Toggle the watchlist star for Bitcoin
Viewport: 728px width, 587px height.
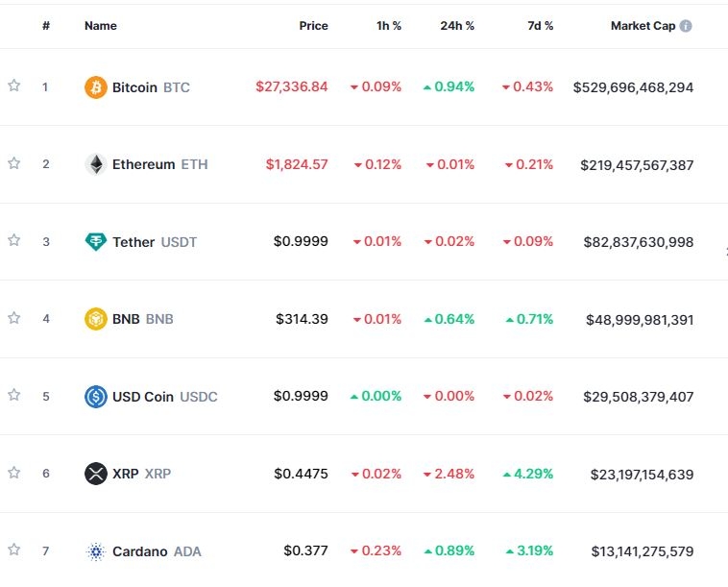tap(14, 86)
